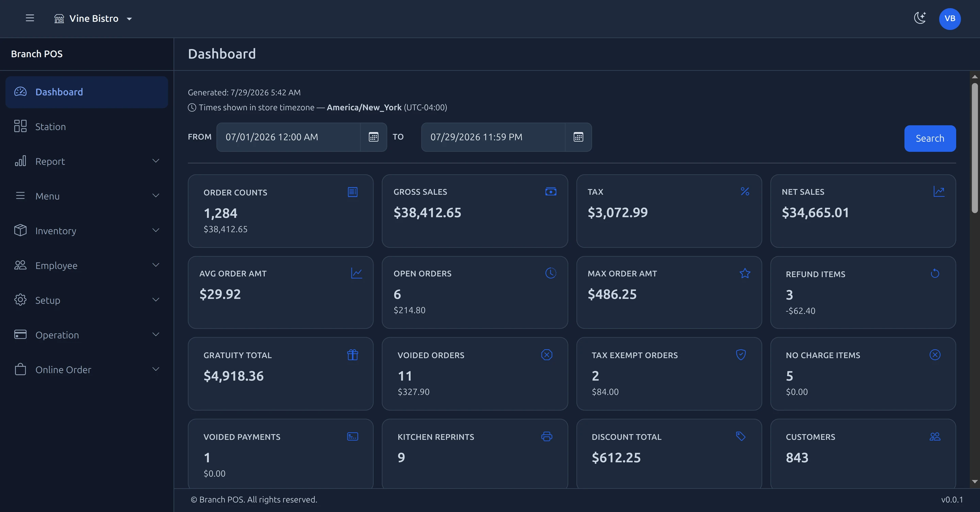Click the Gratuity Total gift icon
Image resolution: width=980 pixels, height=512 pixels.
(353, 355)
